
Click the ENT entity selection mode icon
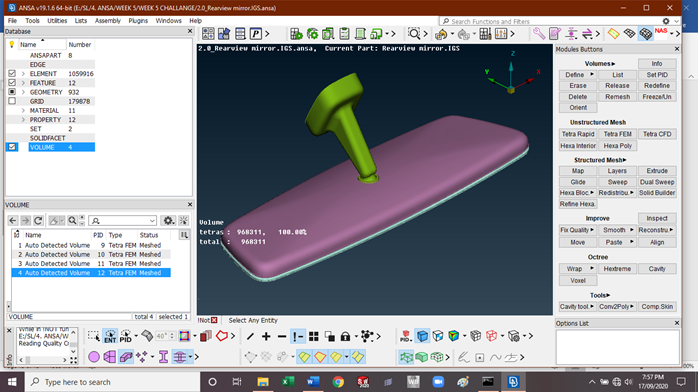point(110,336)
